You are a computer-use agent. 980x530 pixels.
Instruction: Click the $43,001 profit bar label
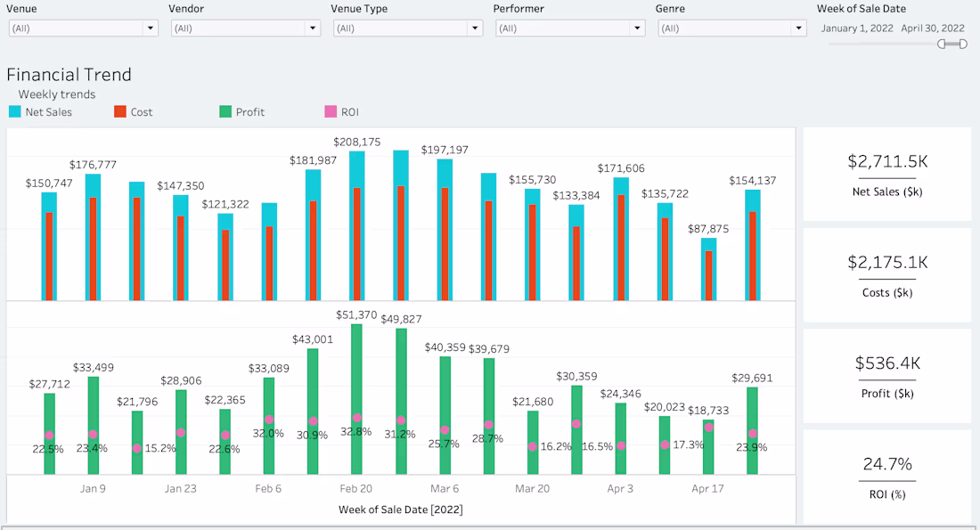[313, 339]
